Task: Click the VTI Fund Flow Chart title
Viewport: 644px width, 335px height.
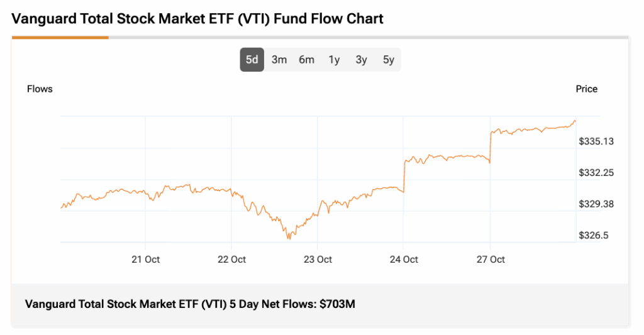Action: pyautogui.click(x=197, y=19)
